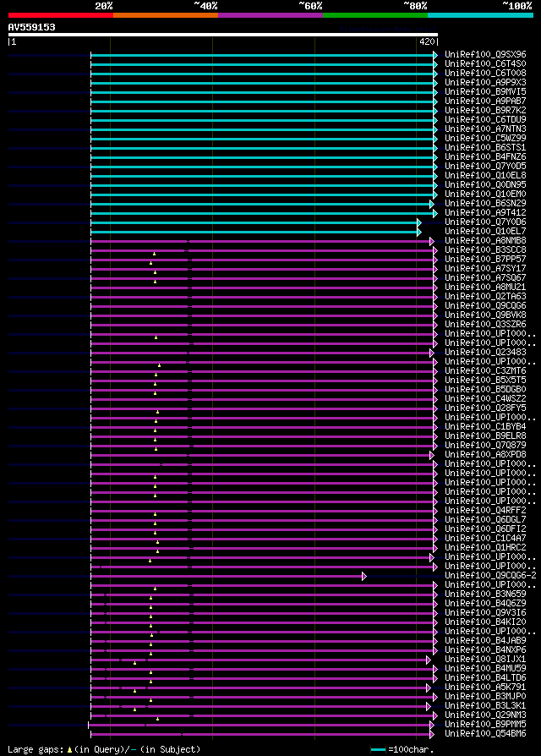Screen dimensions: 541x756
Task: Click label UniRef100_B7PP57
Action: (x=485, y=260)
